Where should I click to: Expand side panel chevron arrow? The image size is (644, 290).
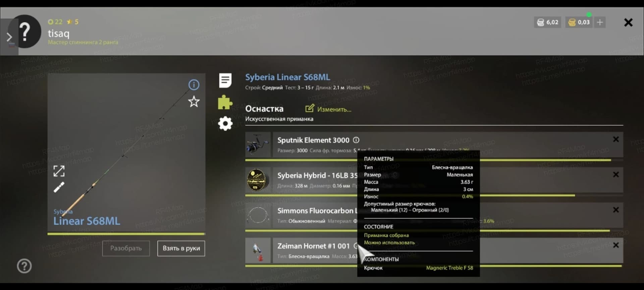9,37
